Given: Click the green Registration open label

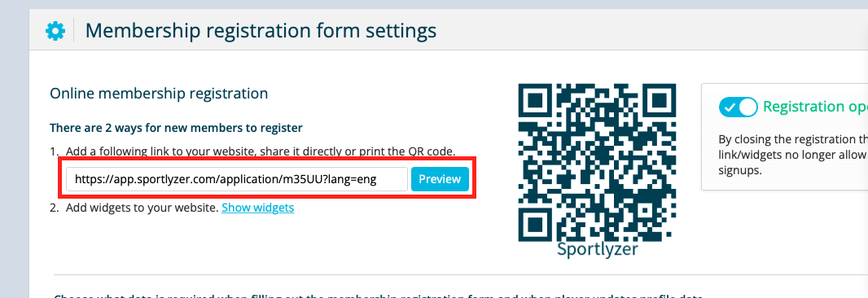Looking at the screenshot, I should 815,107.
